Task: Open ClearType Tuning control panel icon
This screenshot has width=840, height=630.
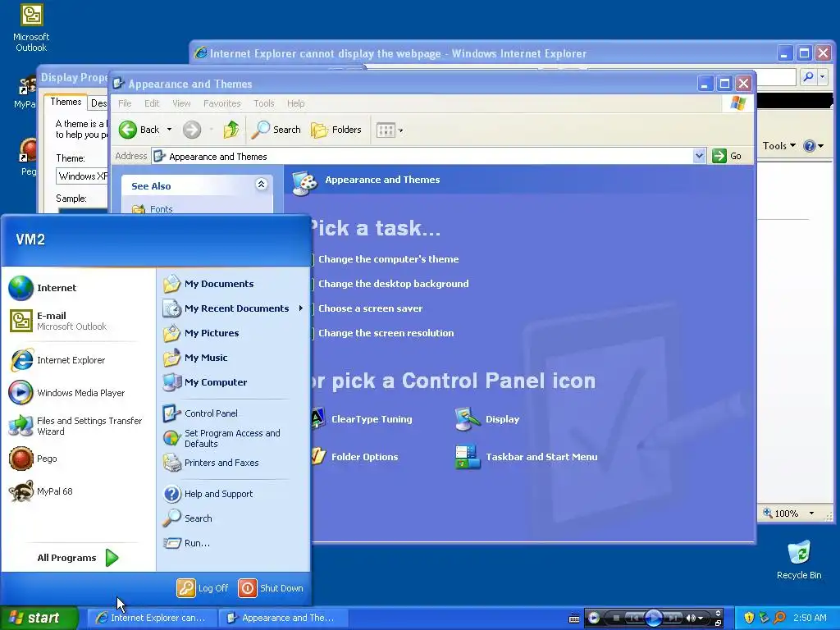Action: (362, 419)
